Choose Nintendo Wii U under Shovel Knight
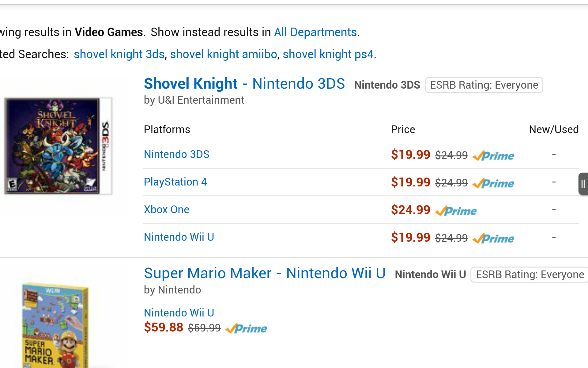The image size is (588, 368). (x=179, y=237)
